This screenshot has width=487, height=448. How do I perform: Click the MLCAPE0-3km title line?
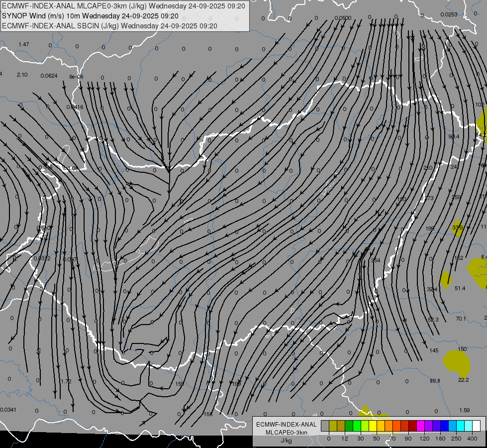pyautogui.click(x=123, y=6)
